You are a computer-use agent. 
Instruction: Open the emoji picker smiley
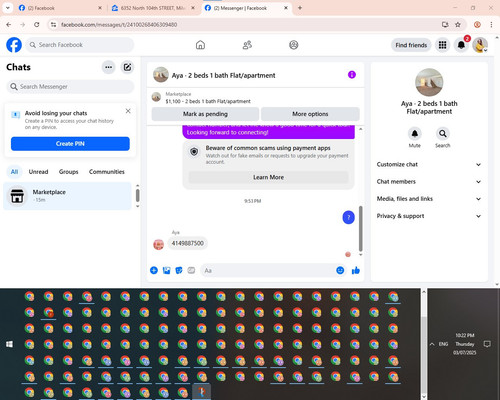pyautogui.click(x=340, y=270)
